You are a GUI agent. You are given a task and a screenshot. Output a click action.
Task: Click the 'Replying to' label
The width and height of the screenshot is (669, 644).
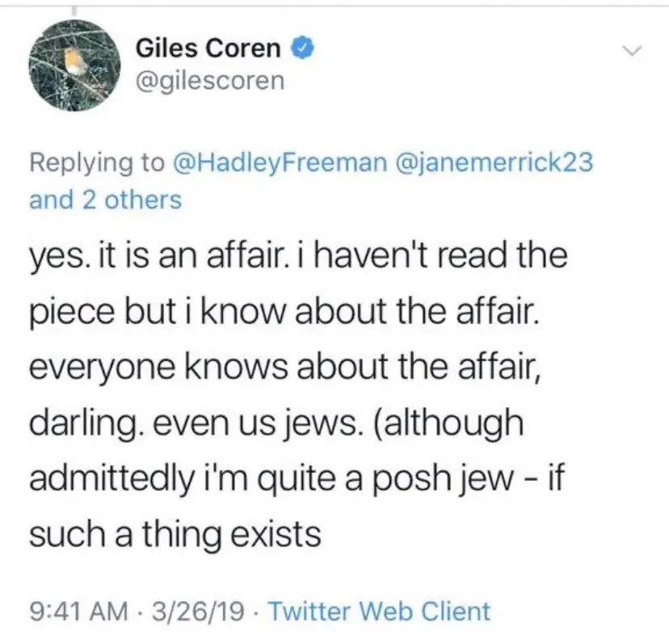(x=96, y=162)
